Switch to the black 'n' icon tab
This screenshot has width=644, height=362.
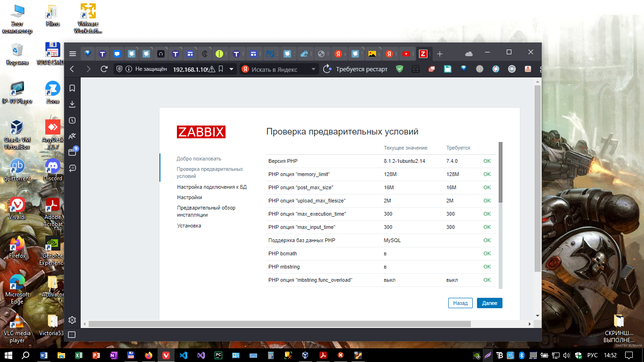(x=160, y=54)
